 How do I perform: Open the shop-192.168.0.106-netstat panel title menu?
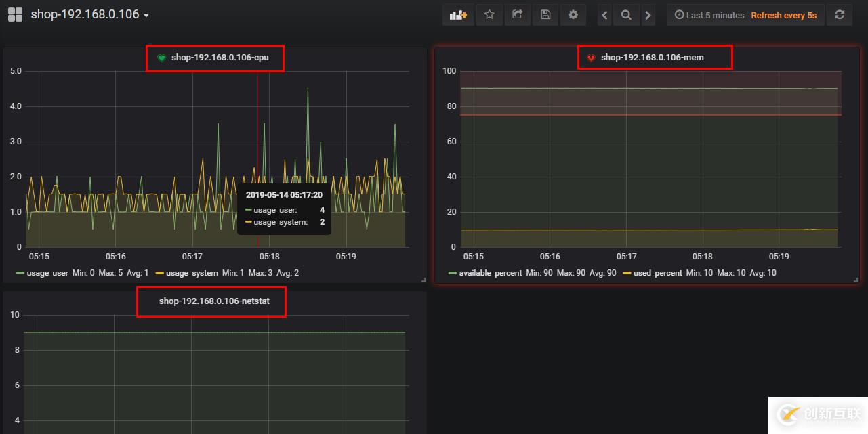point(214,301)
